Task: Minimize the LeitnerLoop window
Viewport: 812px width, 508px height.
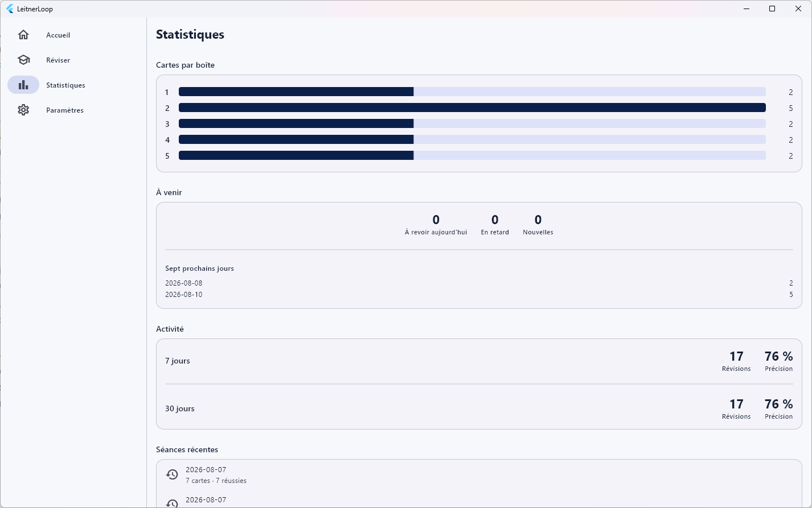Action: (x=746, y=9)
